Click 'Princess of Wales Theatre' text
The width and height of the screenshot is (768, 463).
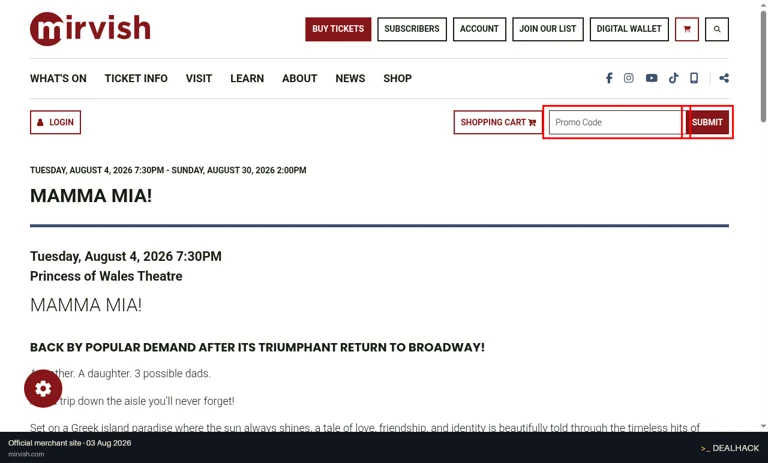pos(106,276)
